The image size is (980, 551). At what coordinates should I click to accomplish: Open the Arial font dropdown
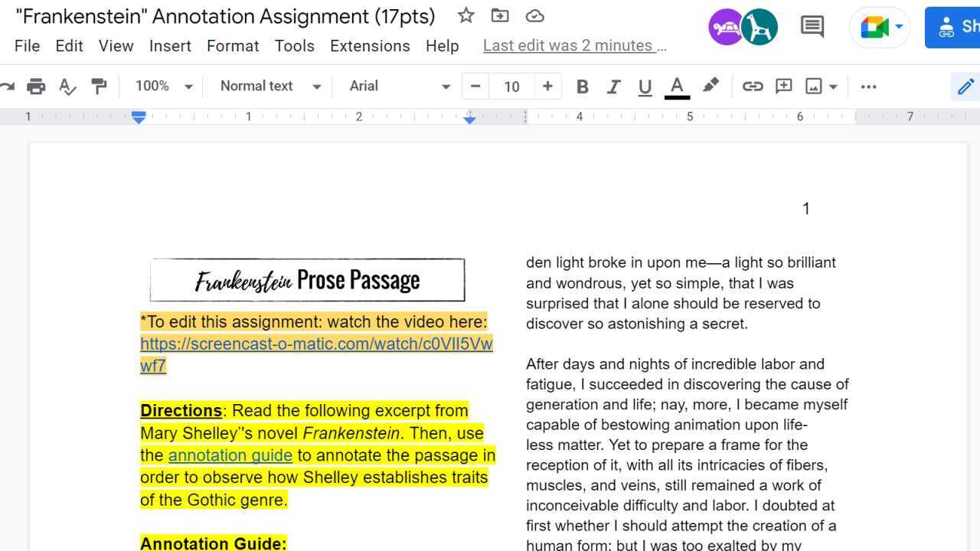[398, 86]
